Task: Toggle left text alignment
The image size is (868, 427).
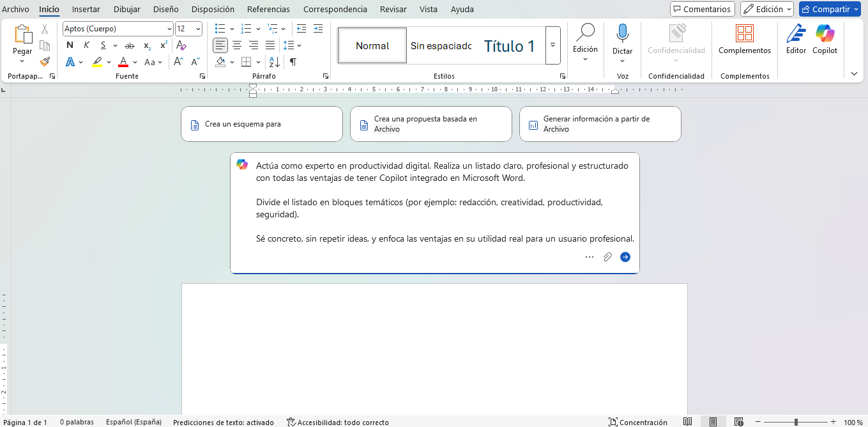Action: (220, 45)
